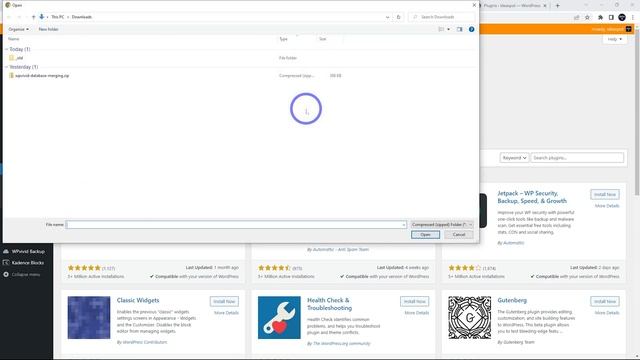The image size is (640, 360).
Task: View More Details for Jetpack
Action: [x=607, y=206]
